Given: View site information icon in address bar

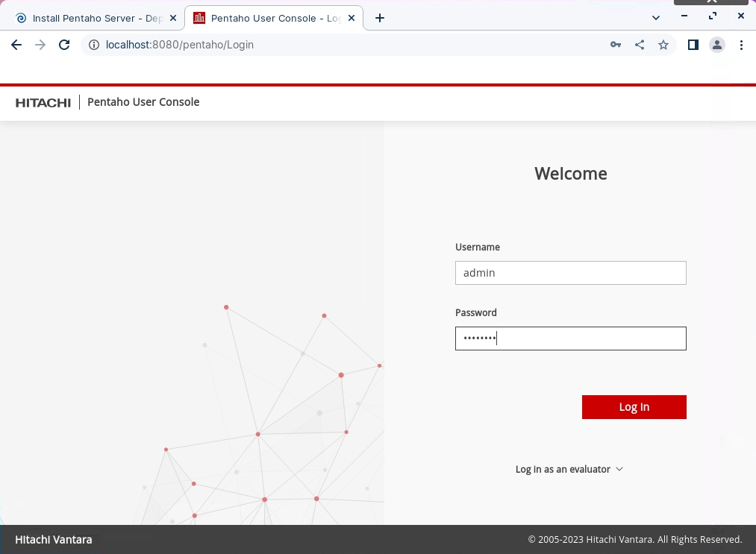Looking at the screenshot, I should point(94,45).
